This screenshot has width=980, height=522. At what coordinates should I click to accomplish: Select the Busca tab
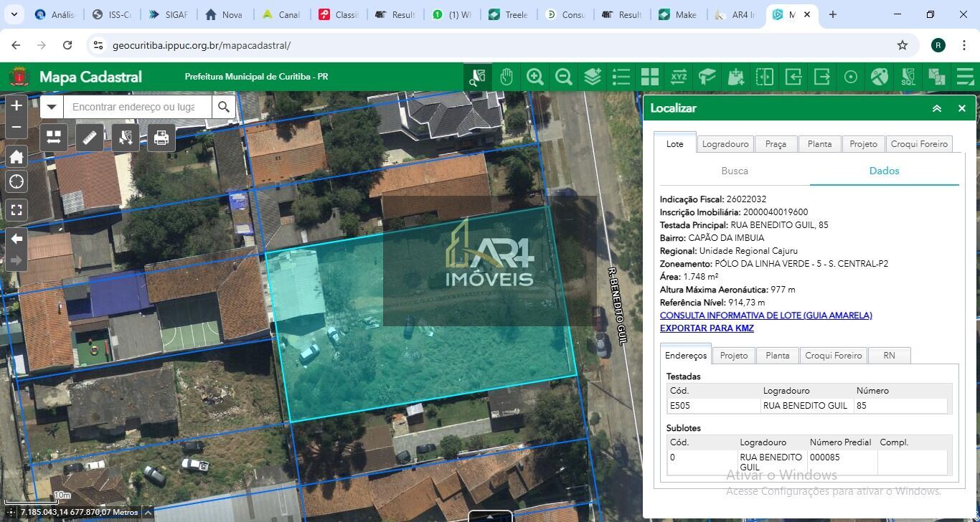point(735,171)
